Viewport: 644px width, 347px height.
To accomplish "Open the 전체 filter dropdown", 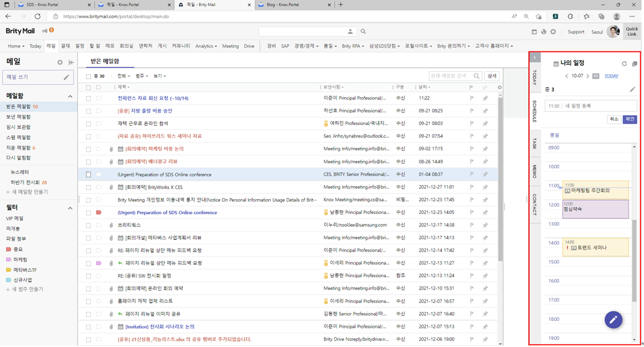I will (x=123, y=76).
